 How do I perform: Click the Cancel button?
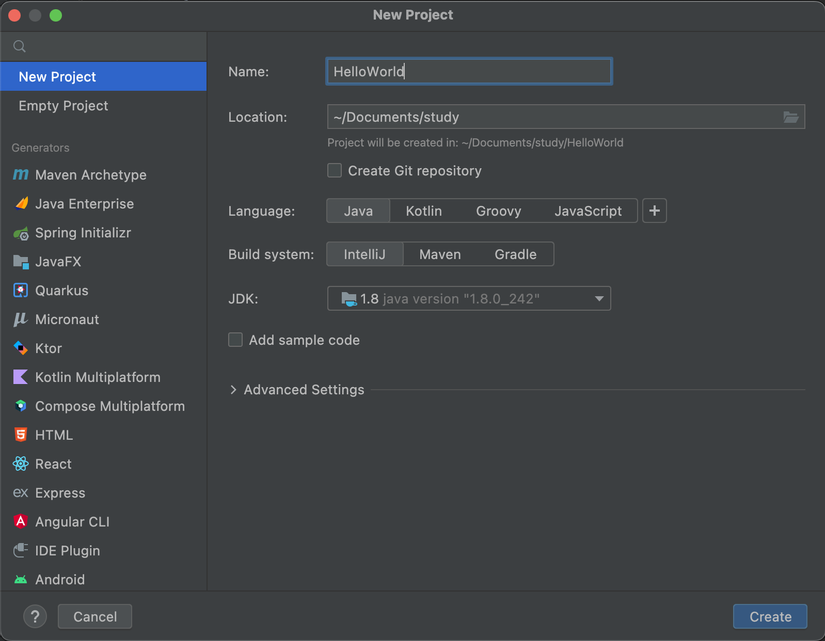(95, 617)
